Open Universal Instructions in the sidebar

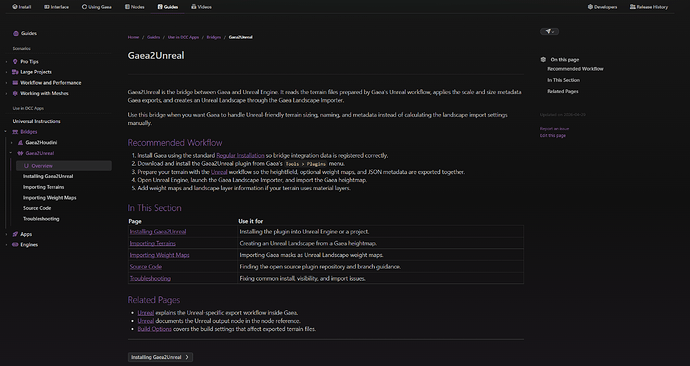pyautogui.click(x=37, y=121)
